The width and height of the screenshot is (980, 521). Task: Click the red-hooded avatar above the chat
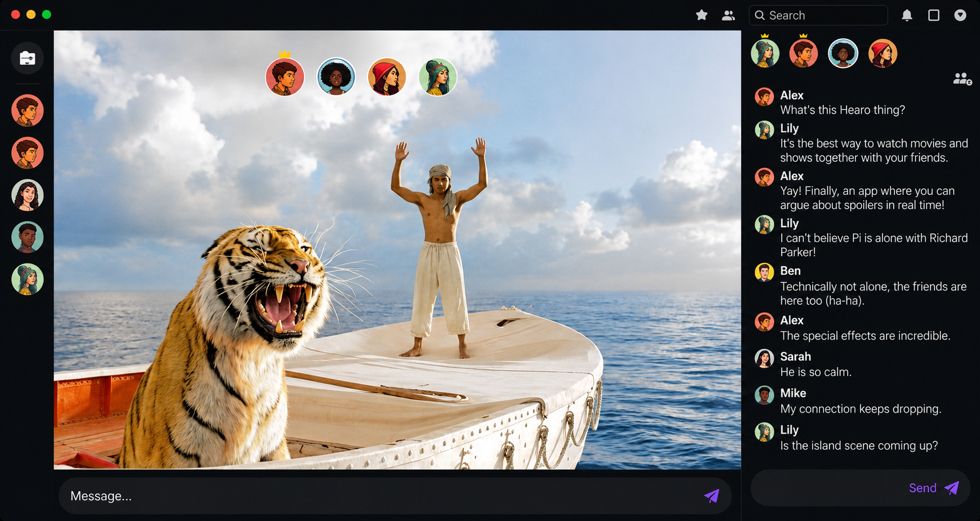(x=883, y=54)
